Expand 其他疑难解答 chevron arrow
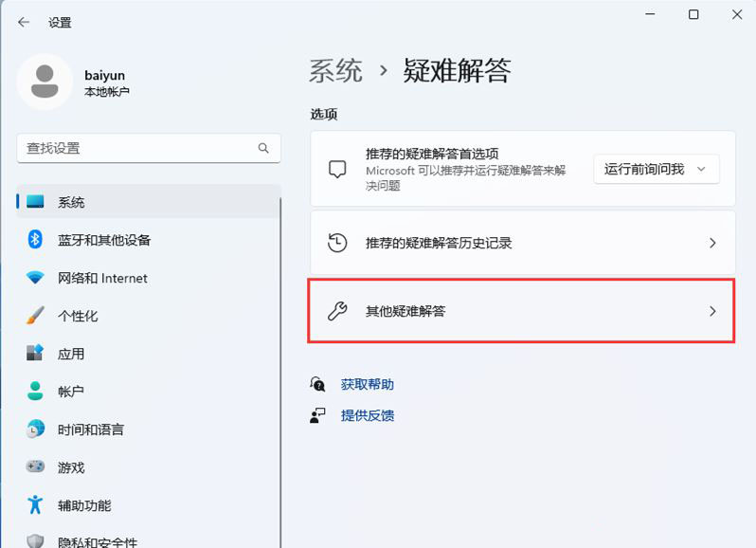756x548 pixels. pyautogui.click(x=712, y=311)
